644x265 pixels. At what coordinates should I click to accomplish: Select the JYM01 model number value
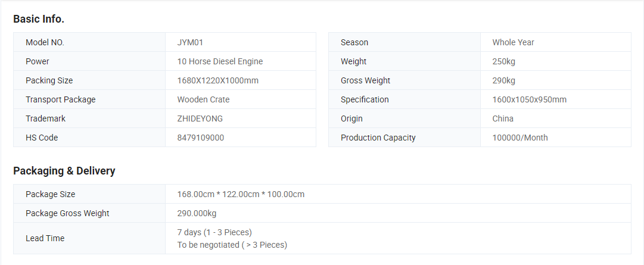coord(190,42)
